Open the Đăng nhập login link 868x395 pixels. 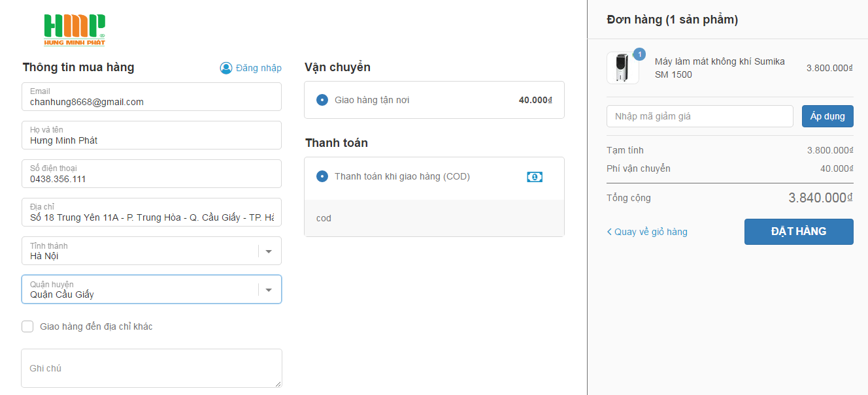259,68
